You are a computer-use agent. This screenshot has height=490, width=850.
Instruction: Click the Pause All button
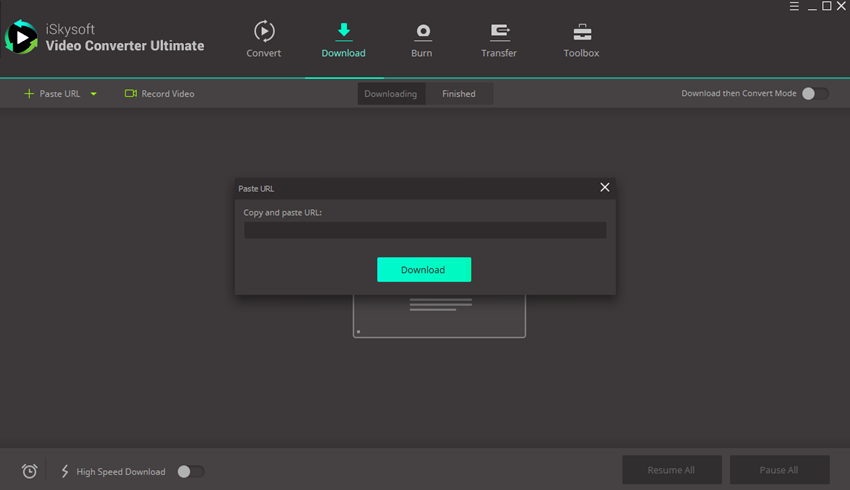779,470
